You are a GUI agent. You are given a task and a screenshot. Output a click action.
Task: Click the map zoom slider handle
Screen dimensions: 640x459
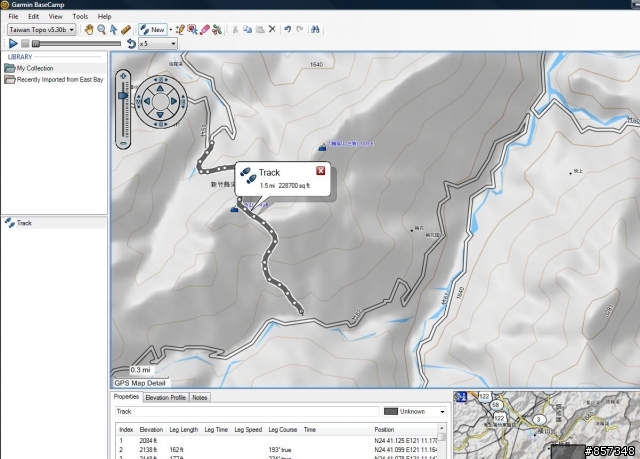[x=123, y=95]
